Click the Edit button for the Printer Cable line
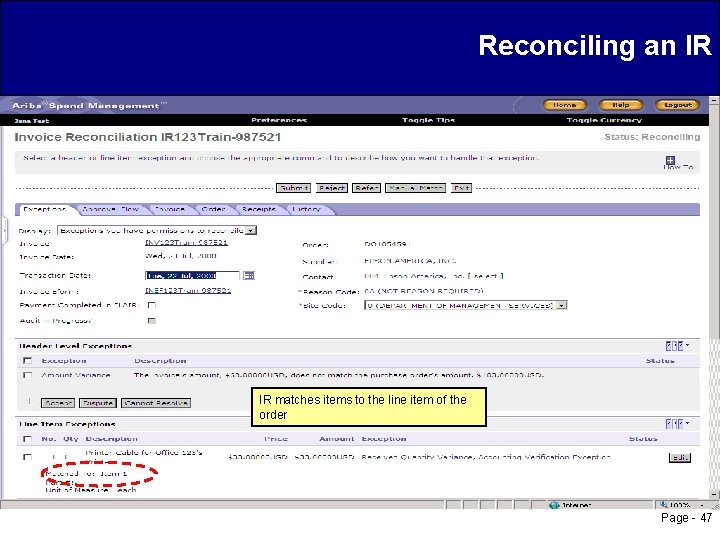The image size is (720, 540). [680, 457]
